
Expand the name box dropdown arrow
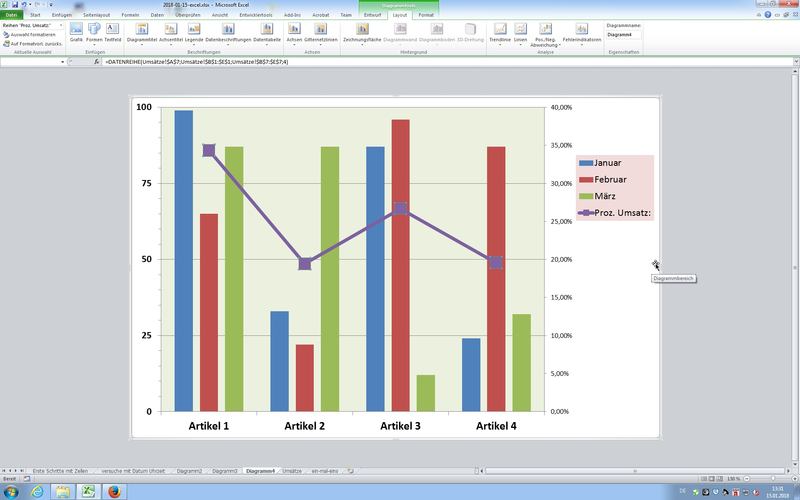coord(63,62)
